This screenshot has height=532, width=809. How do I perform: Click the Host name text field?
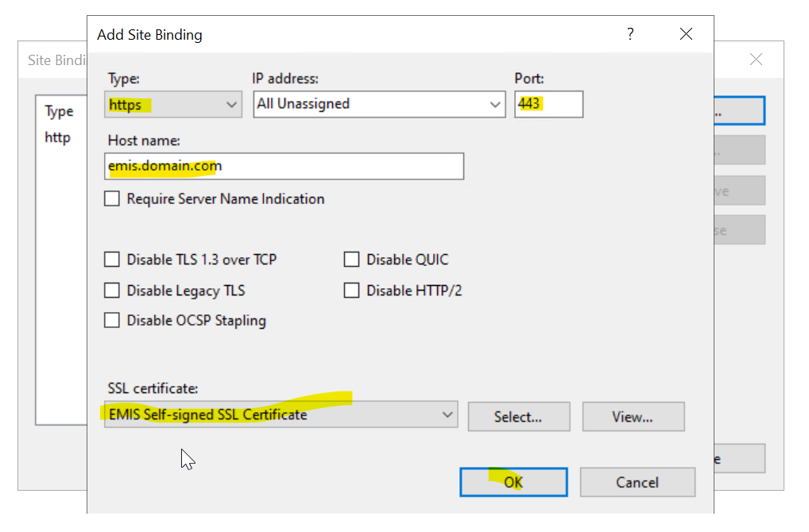click(285, 167)
